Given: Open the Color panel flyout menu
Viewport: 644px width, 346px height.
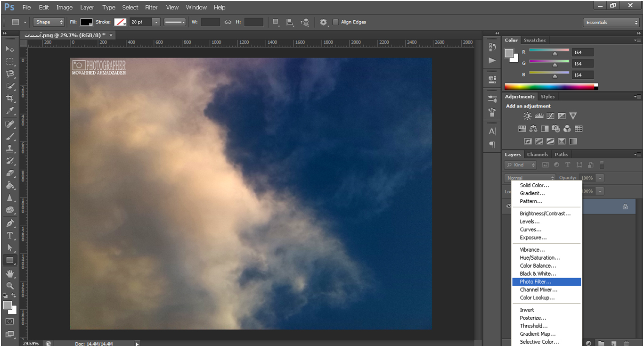Looking at the screenshot, I should coord(637,41).
